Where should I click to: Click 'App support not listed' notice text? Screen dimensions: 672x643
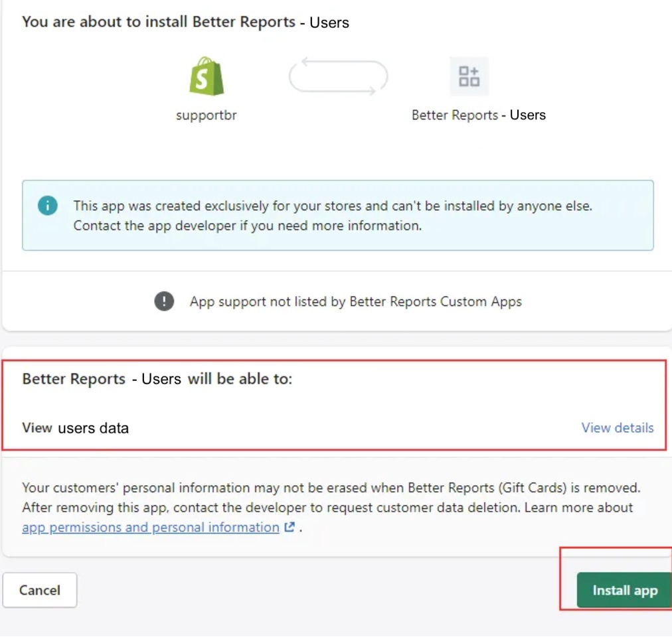coord(356,301)
